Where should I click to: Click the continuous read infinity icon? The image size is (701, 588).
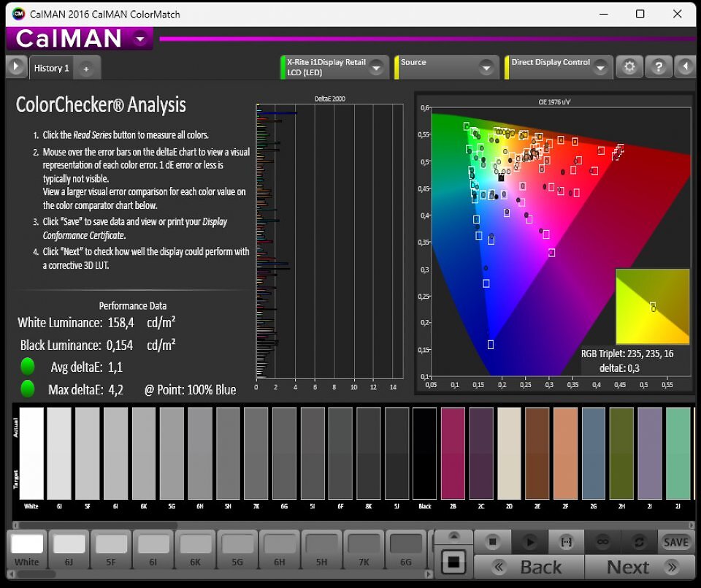[x=602, y=542]
